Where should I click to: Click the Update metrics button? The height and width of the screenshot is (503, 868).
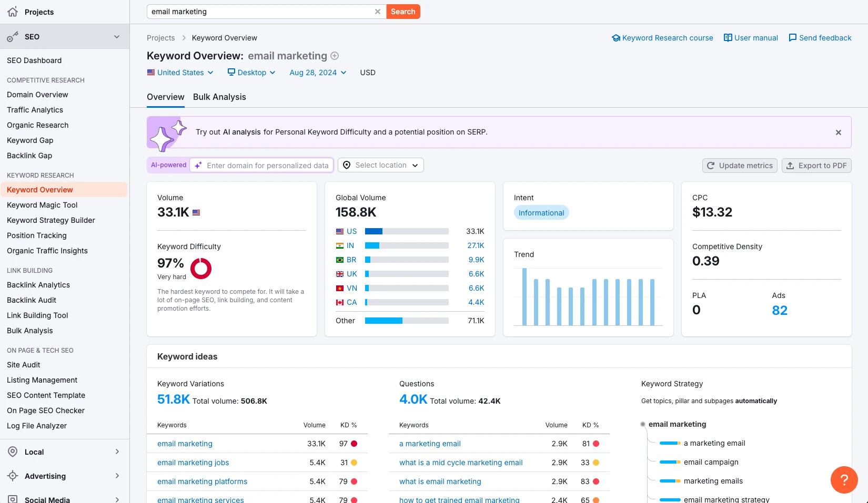[x=740, y=166]
